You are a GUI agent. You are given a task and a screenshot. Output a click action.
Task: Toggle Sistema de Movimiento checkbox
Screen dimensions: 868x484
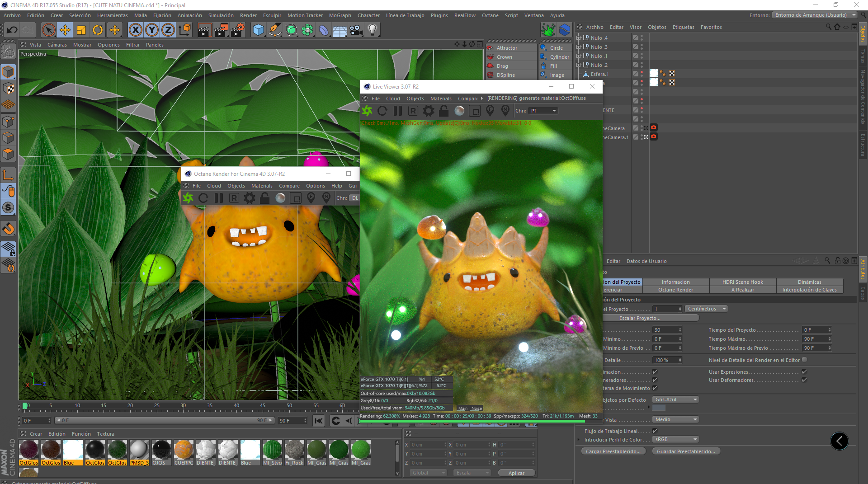655,388
